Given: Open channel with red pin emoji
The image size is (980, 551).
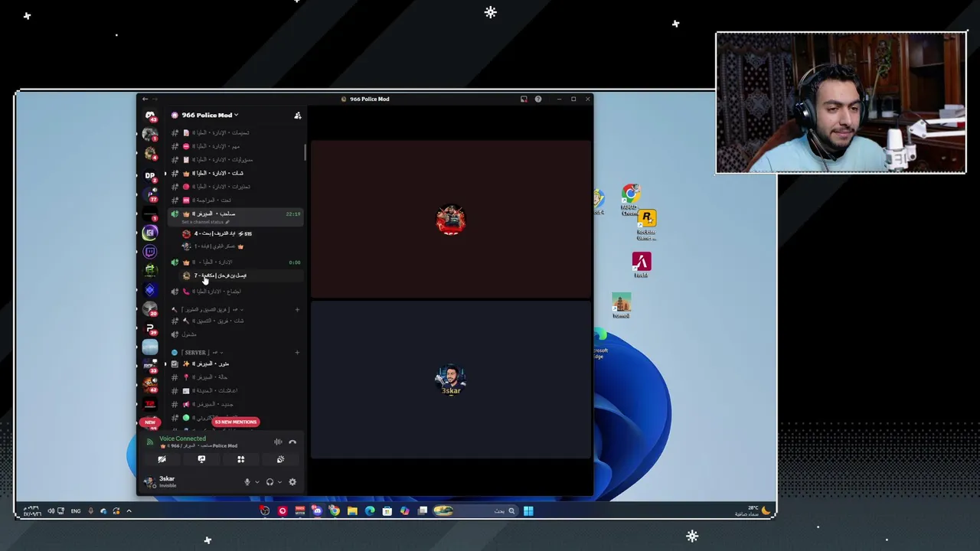Looking at the screenshot, I should [x=236, y=377].
